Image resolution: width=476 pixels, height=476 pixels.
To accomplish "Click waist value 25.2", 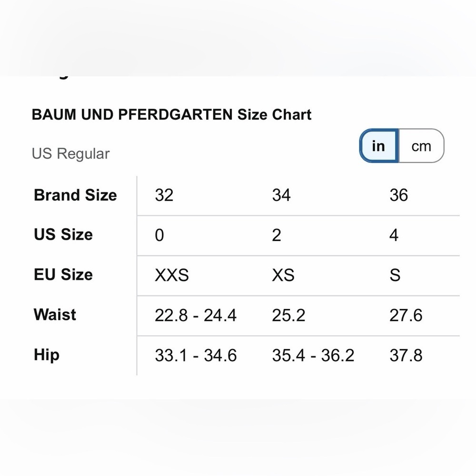I will [288, 315].
